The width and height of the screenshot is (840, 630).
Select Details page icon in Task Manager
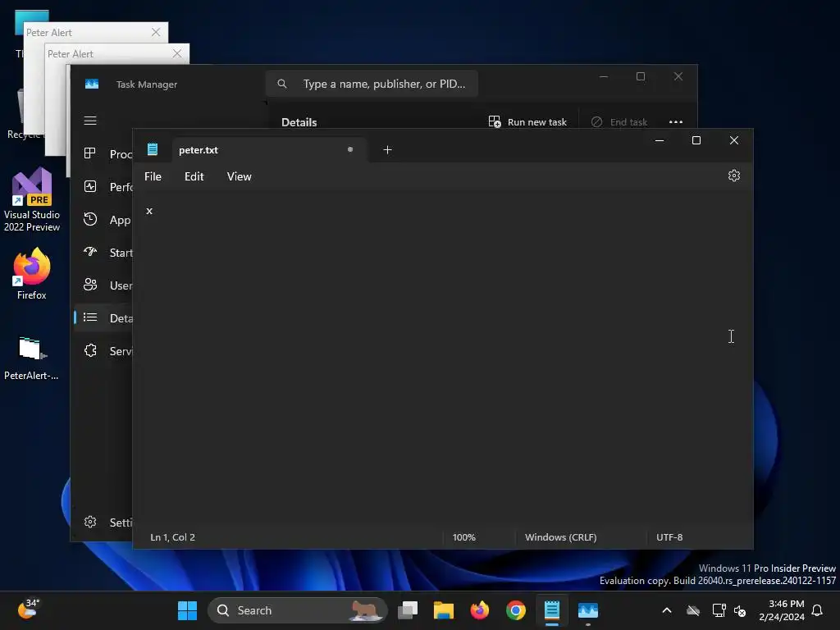[90, 317]
